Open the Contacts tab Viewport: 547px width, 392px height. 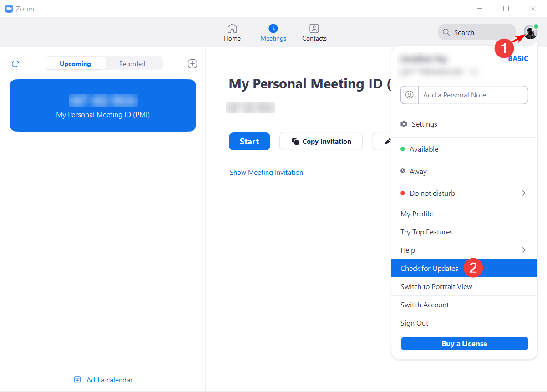314,33
